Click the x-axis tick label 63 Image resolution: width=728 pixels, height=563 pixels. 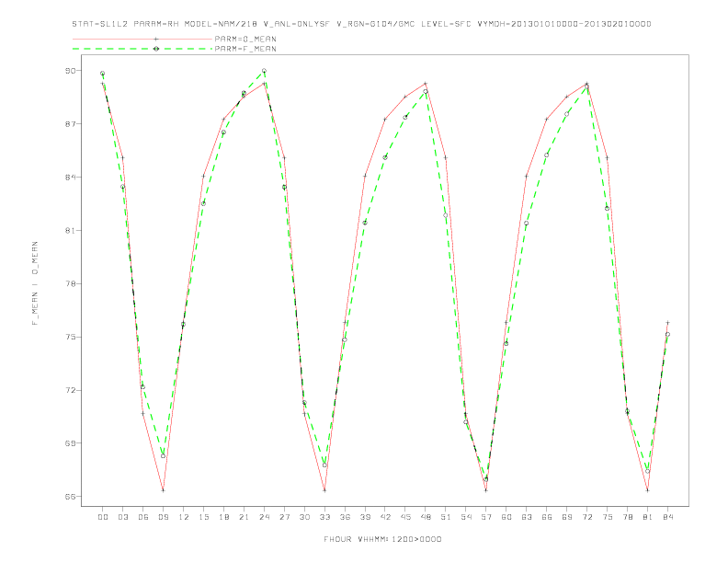tap(527, 517)
